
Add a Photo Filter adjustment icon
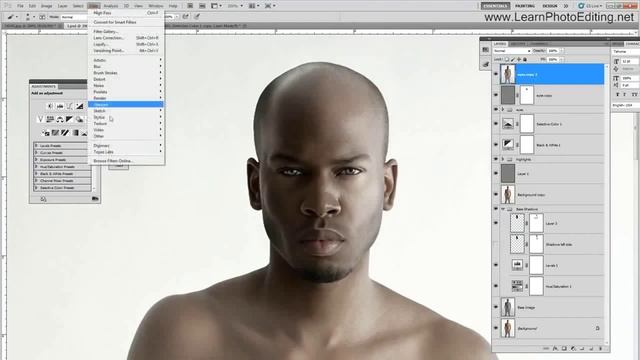tap(80, 119)
